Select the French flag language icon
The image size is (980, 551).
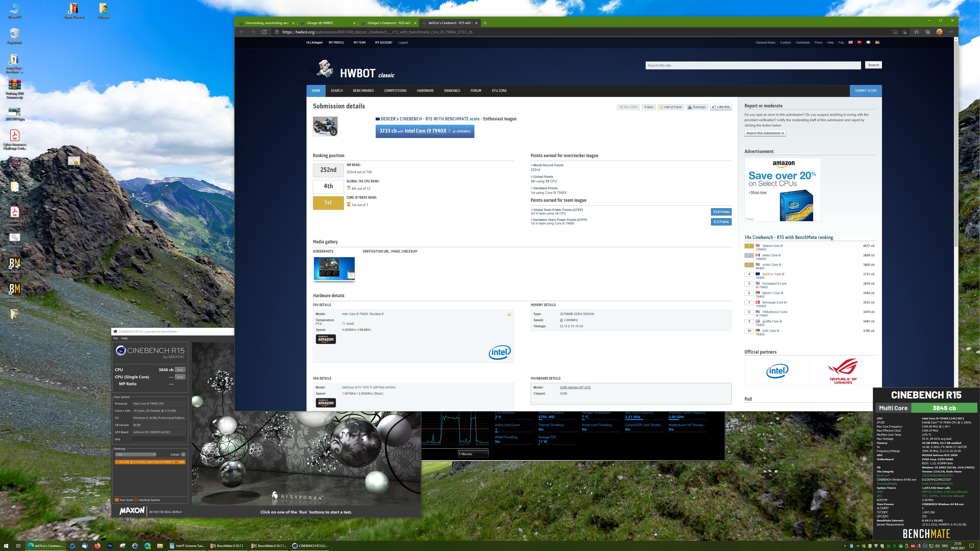coord(868,42)
